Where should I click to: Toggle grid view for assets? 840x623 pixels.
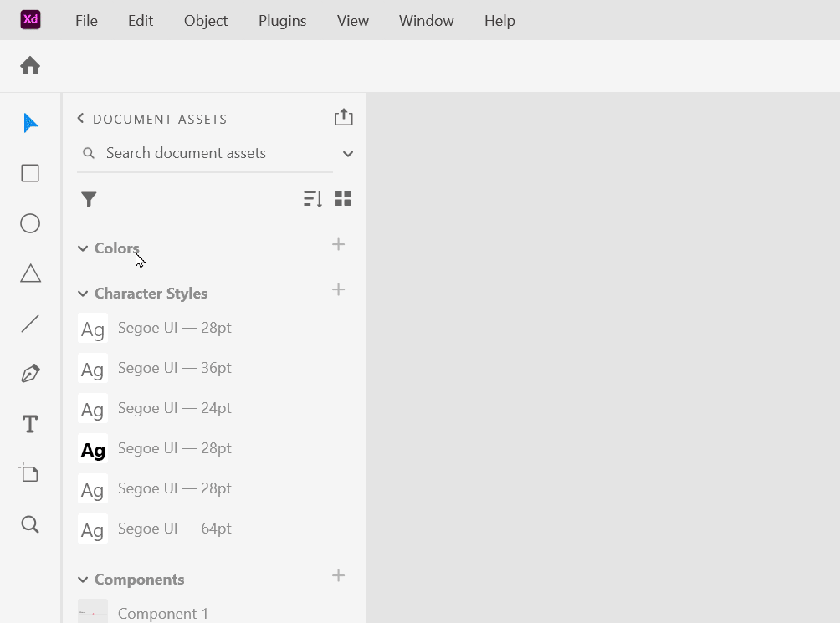click(343, 198)
